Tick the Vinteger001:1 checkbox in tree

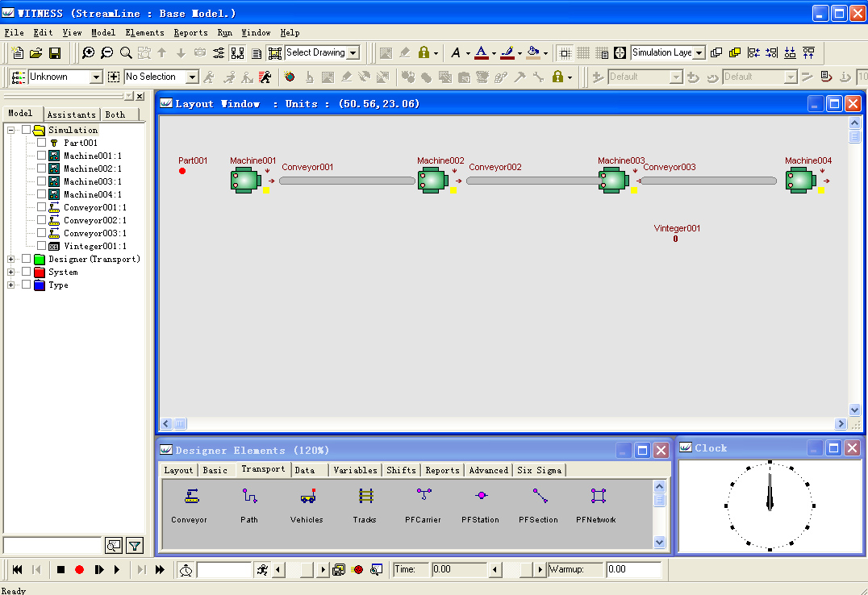coord(42,246)
